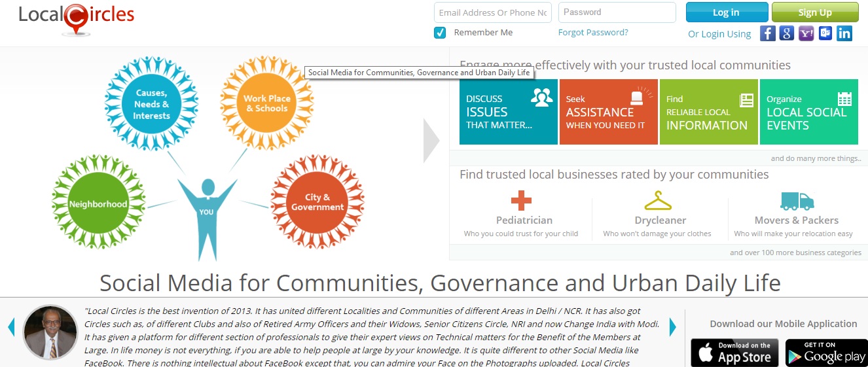Click 'Who will make your relocation easy'
Image resolution: width=868 pixels, height=367 pixels.
[x=793, y=234]
